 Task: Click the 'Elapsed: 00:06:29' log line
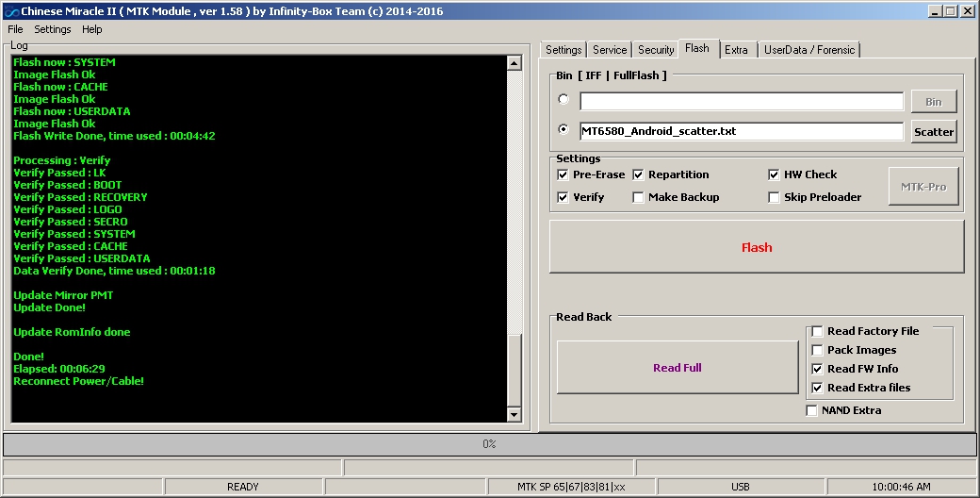59,369
